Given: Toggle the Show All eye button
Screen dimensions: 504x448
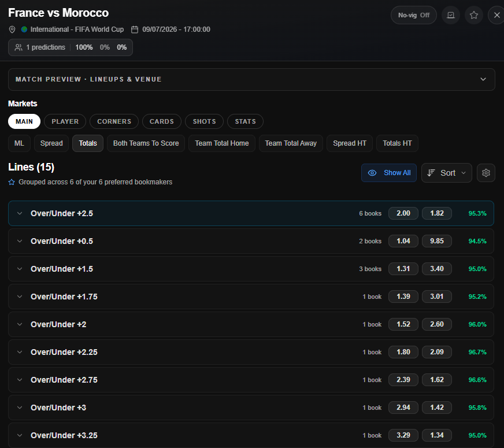Looking at the screenshot, I should click(389, 173).
